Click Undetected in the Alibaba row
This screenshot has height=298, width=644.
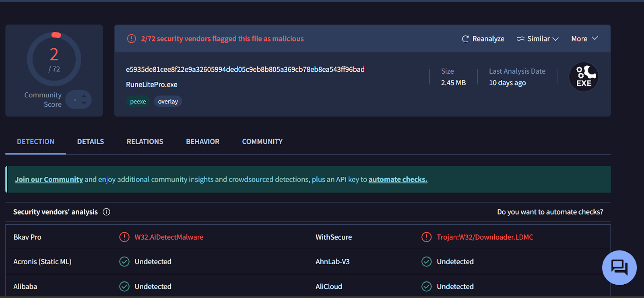point(153,286)
